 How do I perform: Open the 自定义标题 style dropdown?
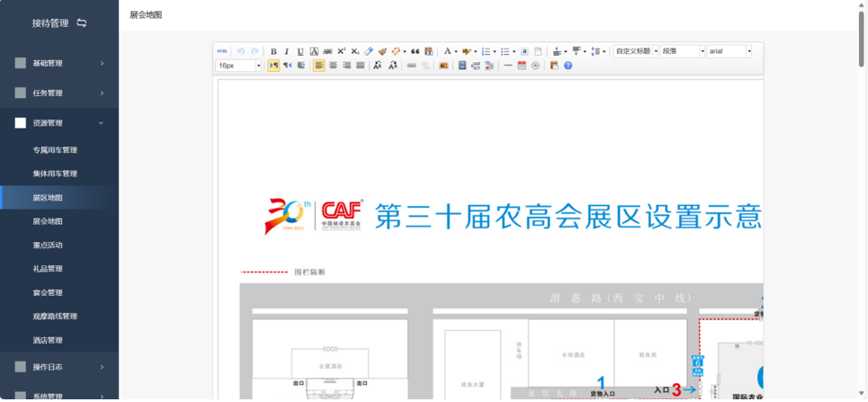[x=636, y=51]
